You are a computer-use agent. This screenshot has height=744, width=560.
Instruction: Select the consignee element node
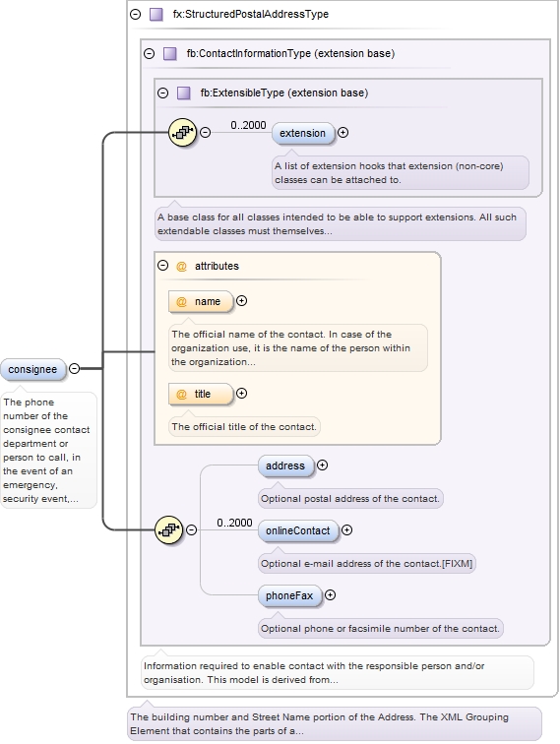click(32, 370)
